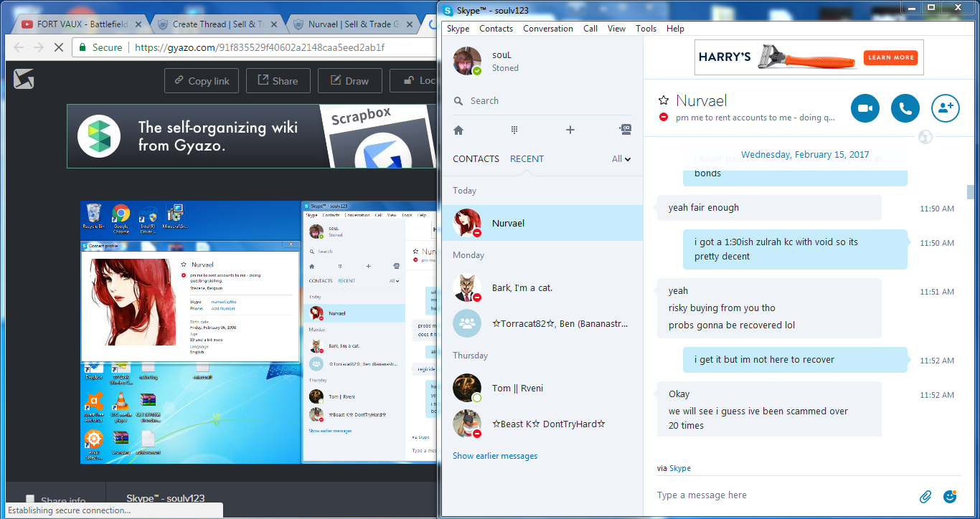
Task: Click the 'Type a message here' box
Action: tap(782, 495)
